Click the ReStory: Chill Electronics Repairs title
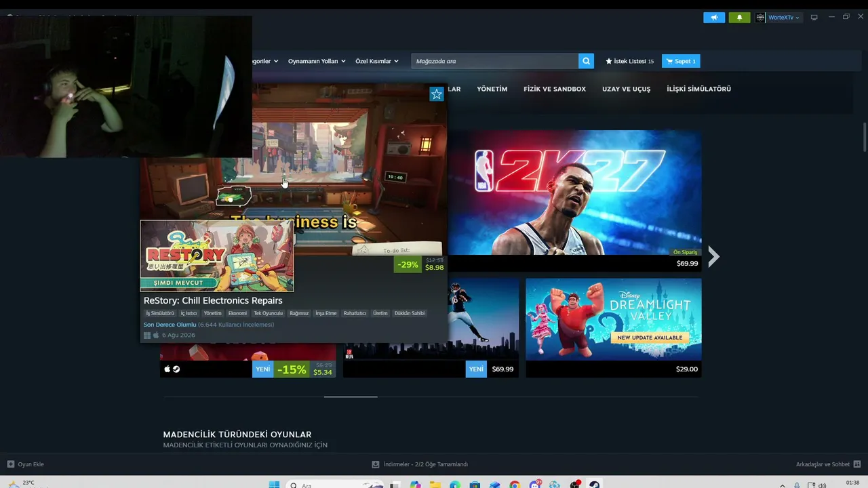This screenshot has height=488, width=868. pyautogui.click(x=213, y=300)
